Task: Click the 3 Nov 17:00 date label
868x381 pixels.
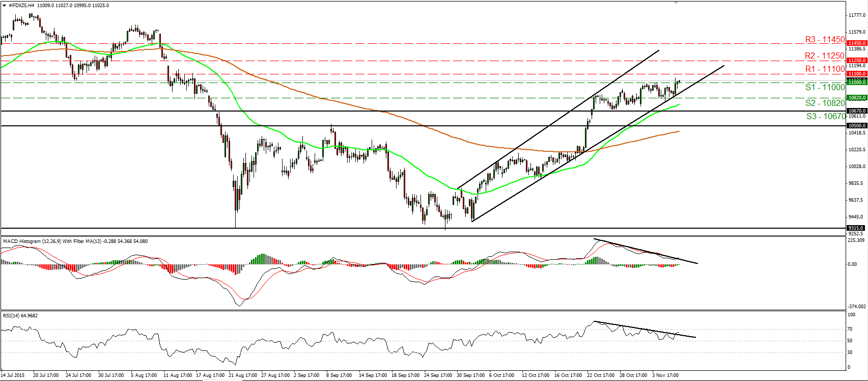Action: [666, 375]
